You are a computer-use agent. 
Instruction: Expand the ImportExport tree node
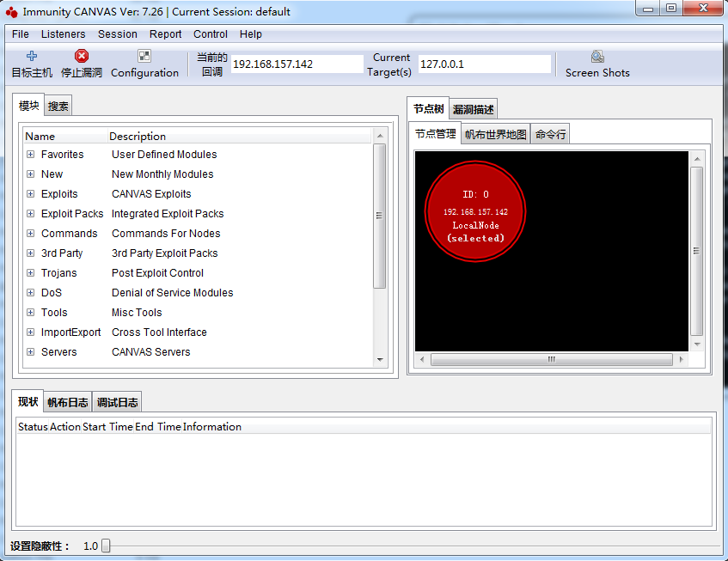click(x=31, y=332)
